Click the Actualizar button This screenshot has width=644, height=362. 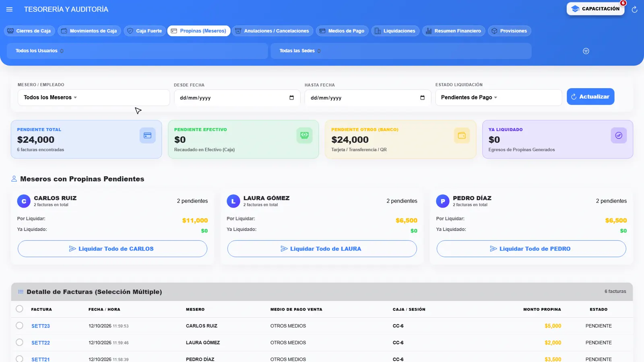tap(590, 97)
